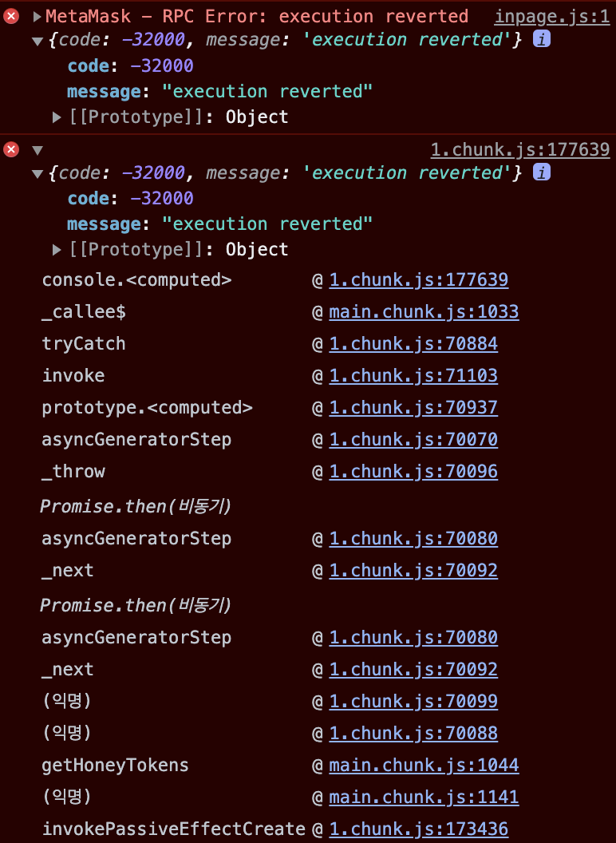Screen dimensions: 616x843
Task: Open 1.chunk.js:177639 link beside console.<computed>
Action: 418,280
